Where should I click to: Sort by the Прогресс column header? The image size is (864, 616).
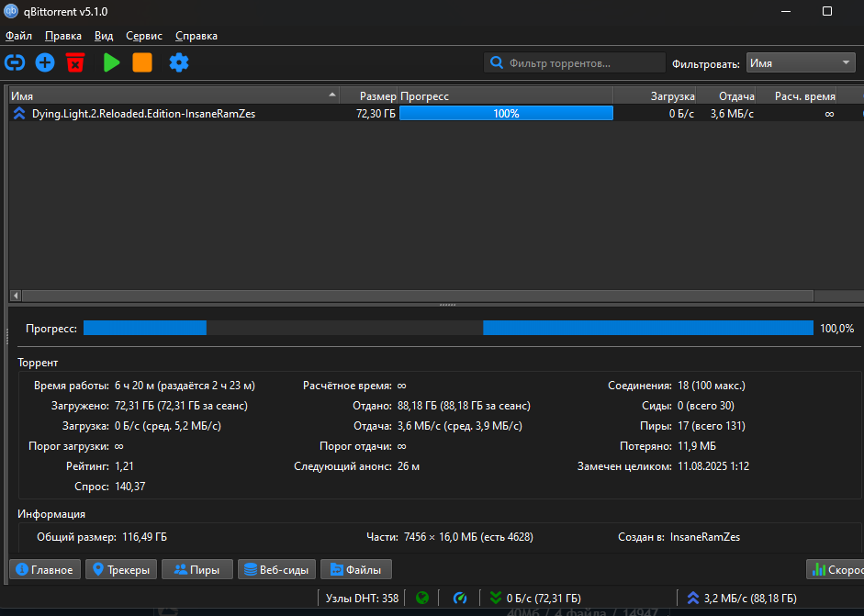[505, 95]
